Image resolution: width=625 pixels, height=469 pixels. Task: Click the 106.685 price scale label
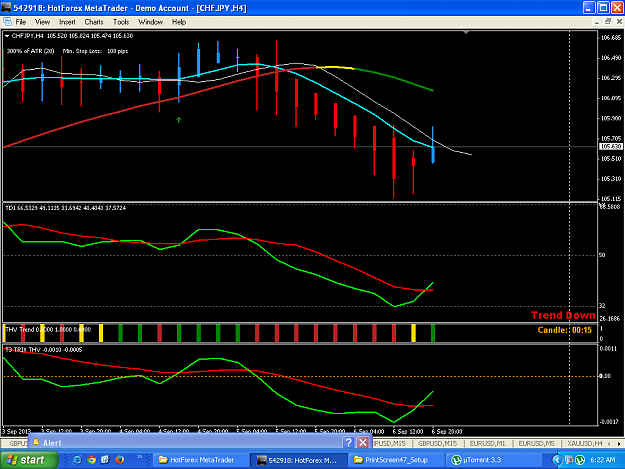pyautogui.click(x=611, y=38)
